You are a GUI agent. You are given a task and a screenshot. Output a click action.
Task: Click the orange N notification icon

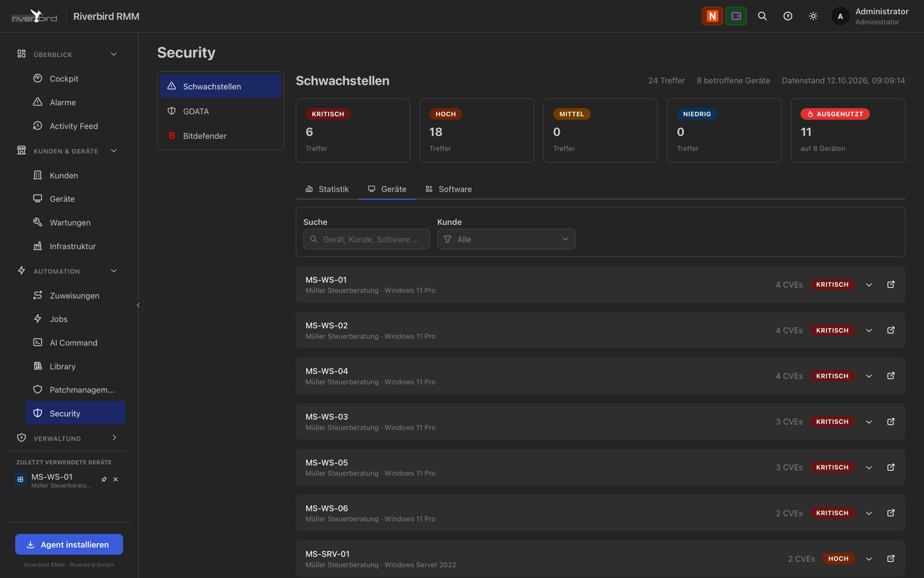coord(712,16)
